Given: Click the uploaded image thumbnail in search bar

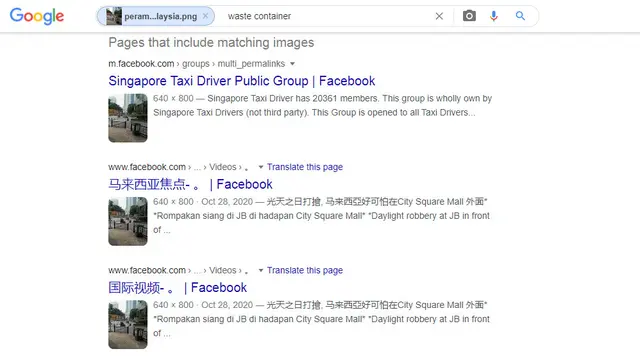Looking at the screenshot, I should click(114, 16).
